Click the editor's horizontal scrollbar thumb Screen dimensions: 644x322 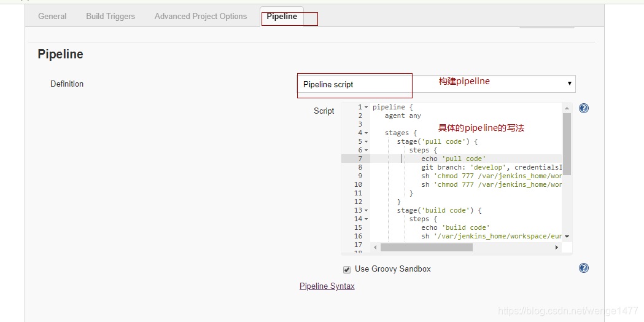pos(426,247)
